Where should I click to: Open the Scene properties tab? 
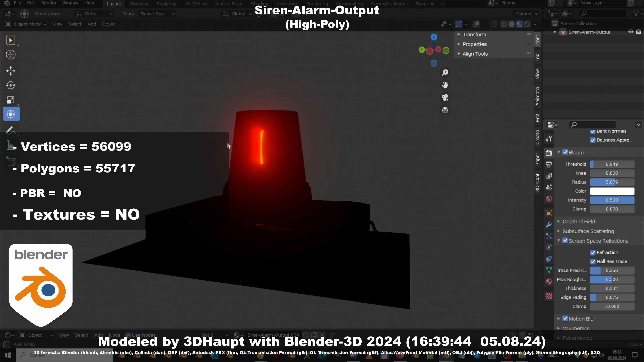[549, 187]
